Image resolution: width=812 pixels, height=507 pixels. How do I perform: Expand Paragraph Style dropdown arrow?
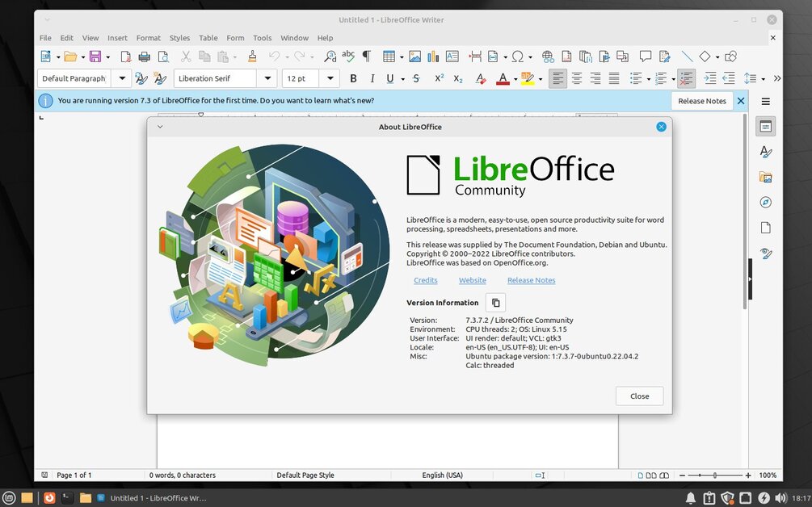122,78
